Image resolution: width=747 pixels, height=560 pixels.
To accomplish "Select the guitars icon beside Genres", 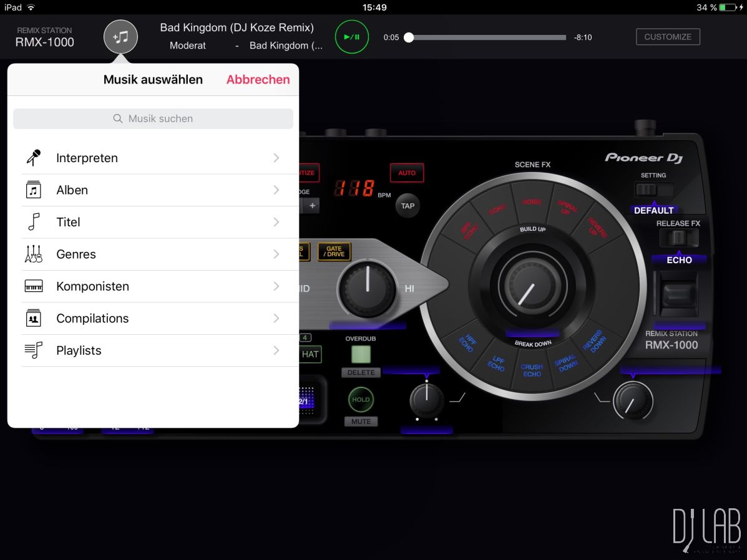I will 33,254.
